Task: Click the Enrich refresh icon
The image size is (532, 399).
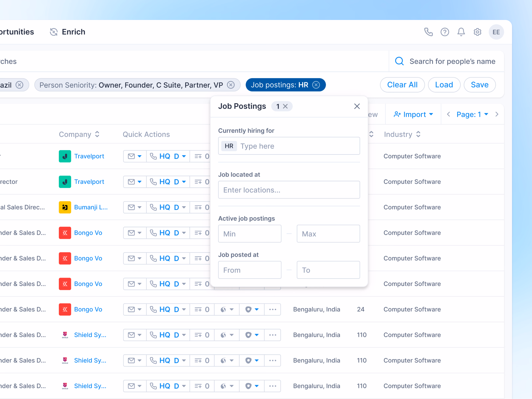Action: pos(54,32)
